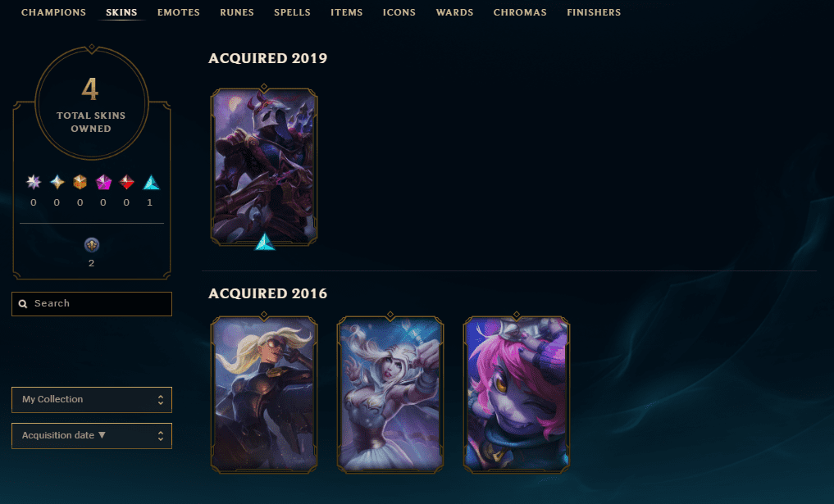
Task: Go to the Chromas tab
Action: click(x=520, y=12)
